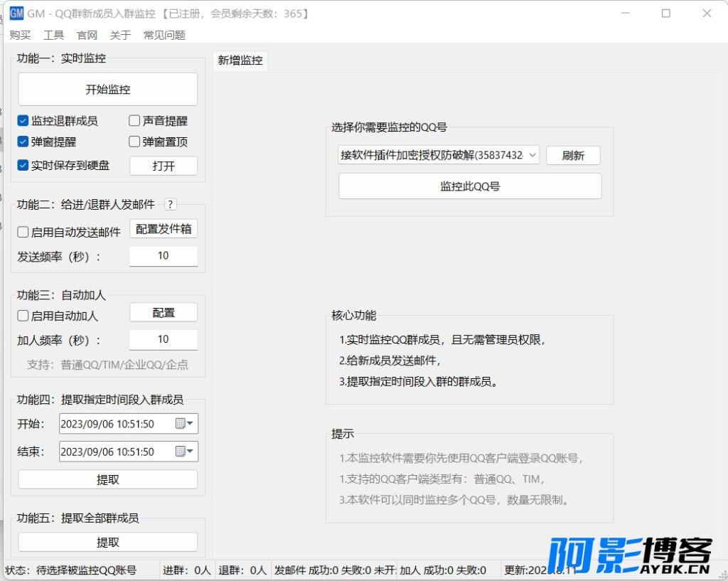
Task: Click core feature line 3.提取指定时间段入群的群成员
Action: click(x=418, y=382)
